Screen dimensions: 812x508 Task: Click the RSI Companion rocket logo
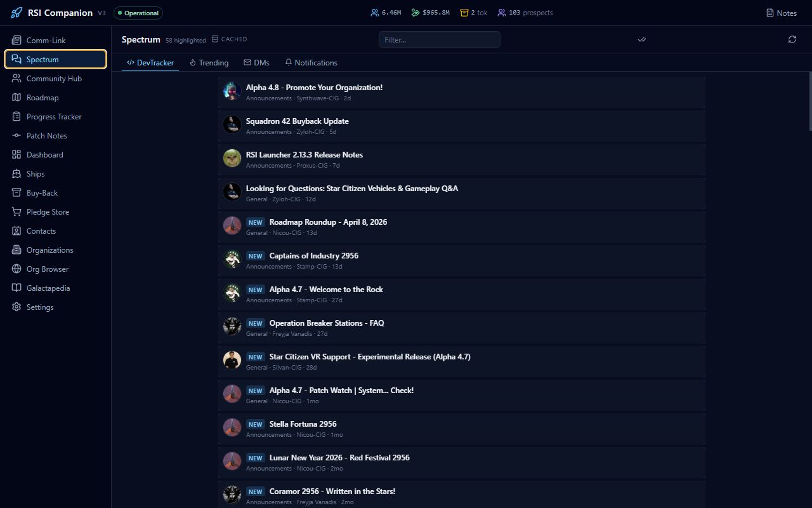pyautogui.click(x=16, y=13)
